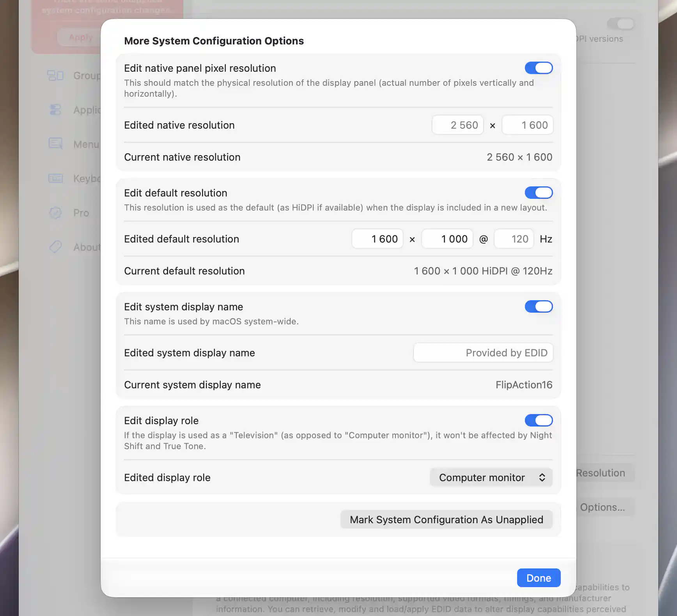Click the Menu sidebar icon in background window
This screenshot has width=677, height=616.
(55, 144)
